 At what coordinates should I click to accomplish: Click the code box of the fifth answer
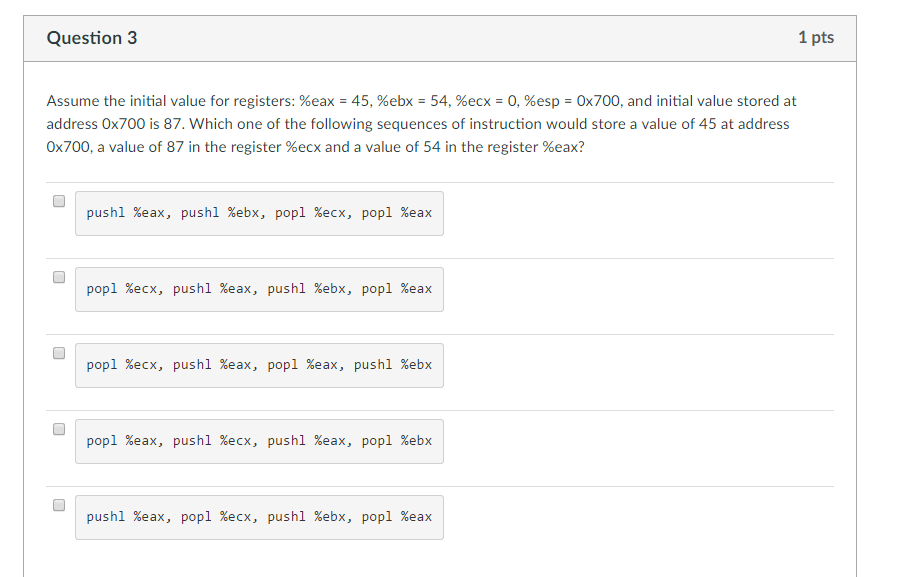[x=259, y=517]
